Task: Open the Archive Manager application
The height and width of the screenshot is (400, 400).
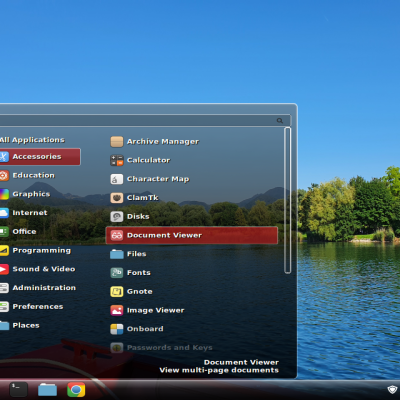Action: [155, 142]
